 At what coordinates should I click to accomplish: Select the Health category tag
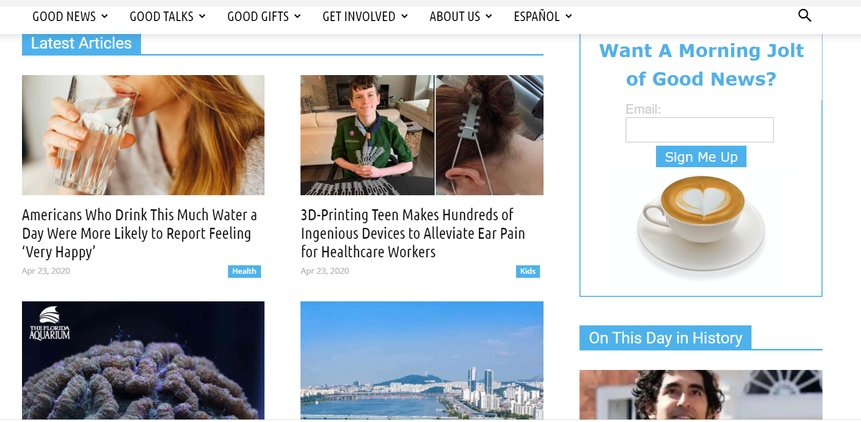(244, 272)
